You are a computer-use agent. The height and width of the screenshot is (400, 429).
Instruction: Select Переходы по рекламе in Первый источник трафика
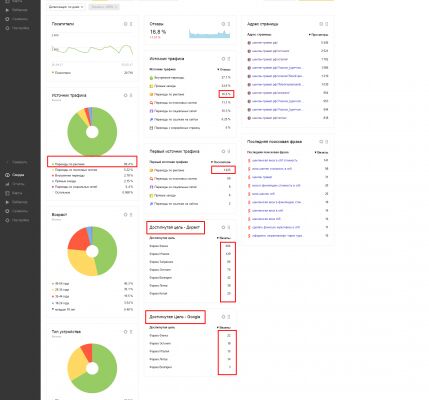tap(190, 170)
